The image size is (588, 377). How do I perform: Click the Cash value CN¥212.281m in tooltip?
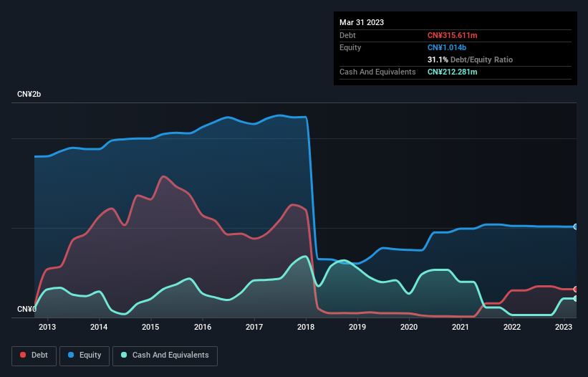pos(452,72)
